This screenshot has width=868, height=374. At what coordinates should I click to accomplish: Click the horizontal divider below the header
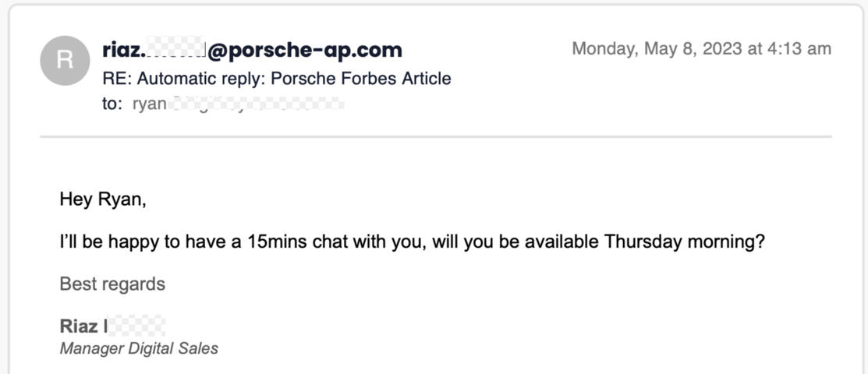[x=435, y=136]
